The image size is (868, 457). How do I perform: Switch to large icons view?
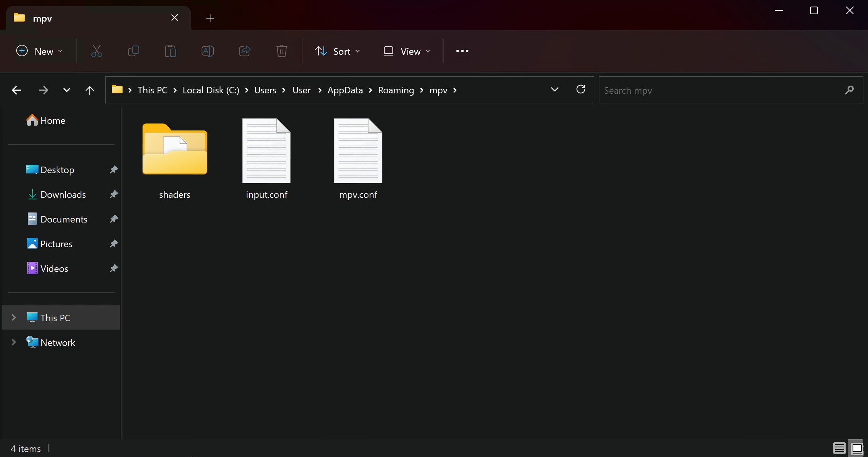tap(857, 448)
